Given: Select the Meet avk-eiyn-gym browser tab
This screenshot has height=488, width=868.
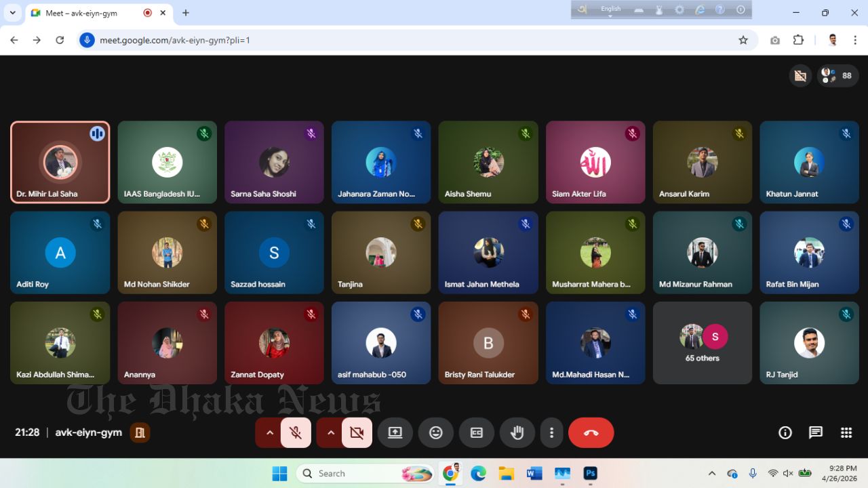Looking at the screenshot, I should tap(81, 13).
